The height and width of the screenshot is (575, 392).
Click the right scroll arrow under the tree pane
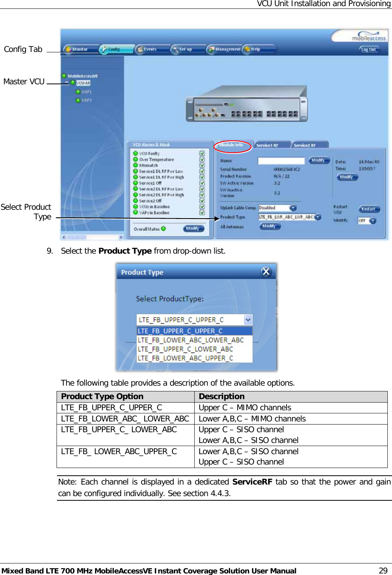[121, 237]
